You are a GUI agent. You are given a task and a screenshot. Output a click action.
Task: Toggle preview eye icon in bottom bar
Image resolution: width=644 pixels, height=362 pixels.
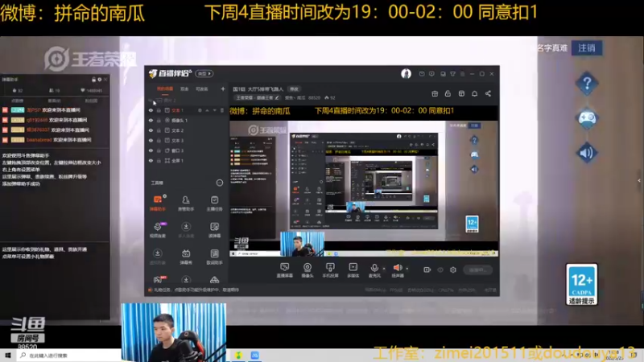[x=440, y=269]
